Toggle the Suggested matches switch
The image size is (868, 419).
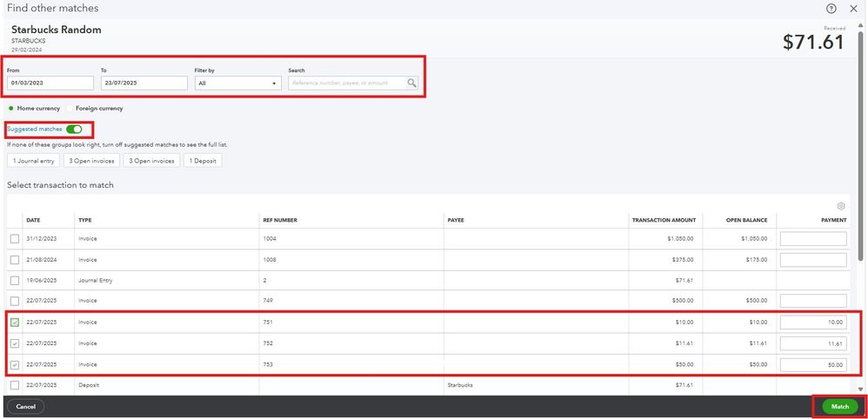[74, 129]
